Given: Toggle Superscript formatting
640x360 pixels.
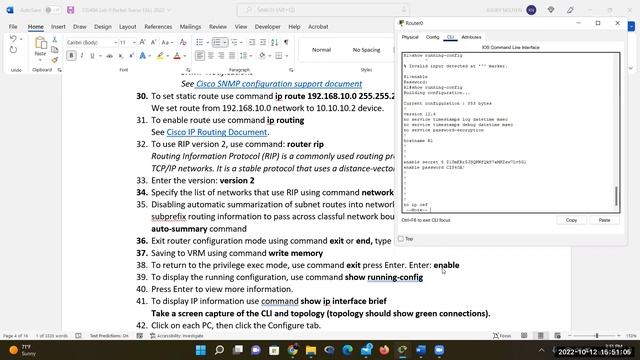Looking at the screenshot, I should point(131,56).
